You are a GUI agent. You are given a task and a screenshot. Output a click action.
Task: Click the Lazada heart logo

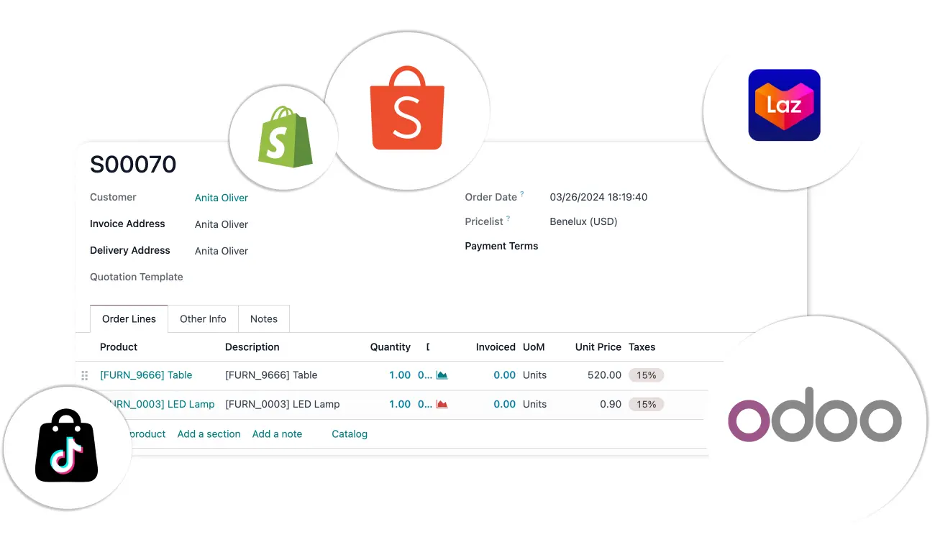click(x=784, y=105)
